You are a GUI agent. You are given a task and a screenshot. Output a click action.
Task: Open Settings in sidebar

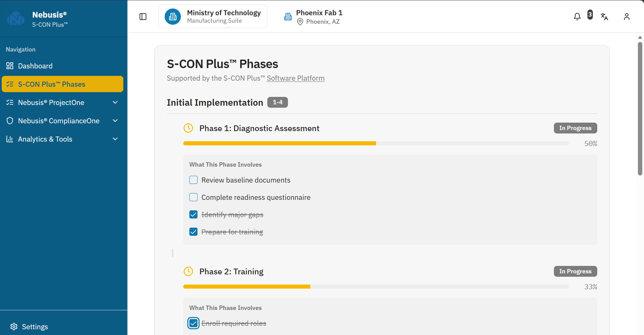click(29, 327)
